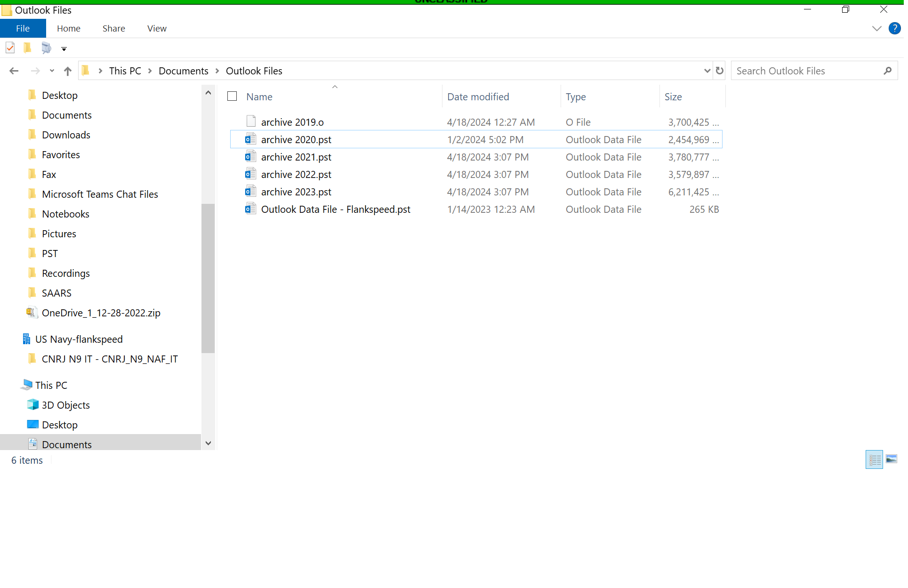Switch to the Share ribbon tab

tap(114, 29)
